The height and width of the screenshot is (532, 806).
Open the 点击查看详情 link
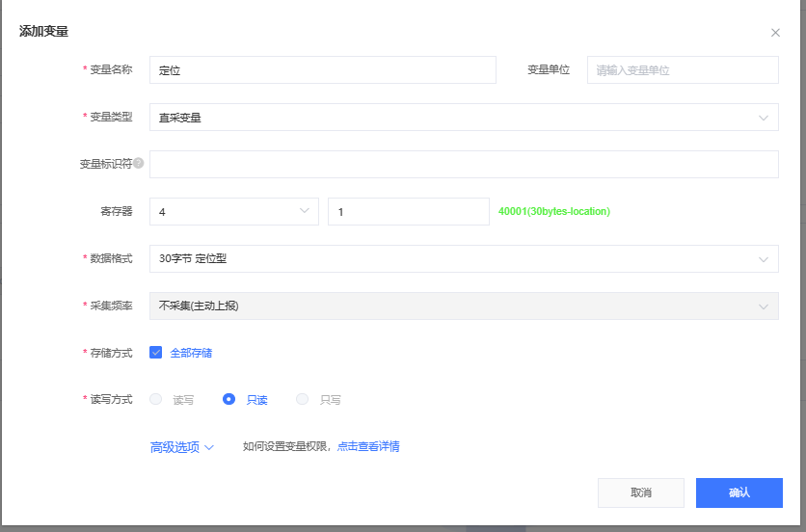[368, 447]
